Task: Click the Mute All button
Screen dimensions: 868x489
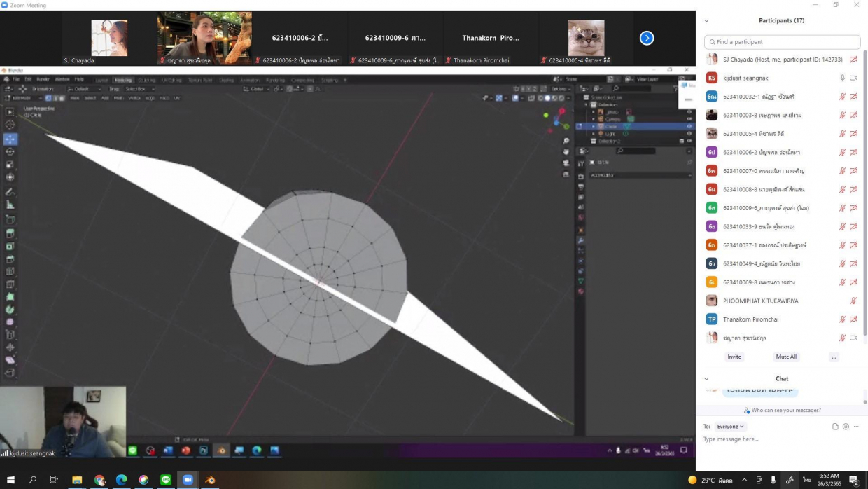Action: [x=785, y=357]
